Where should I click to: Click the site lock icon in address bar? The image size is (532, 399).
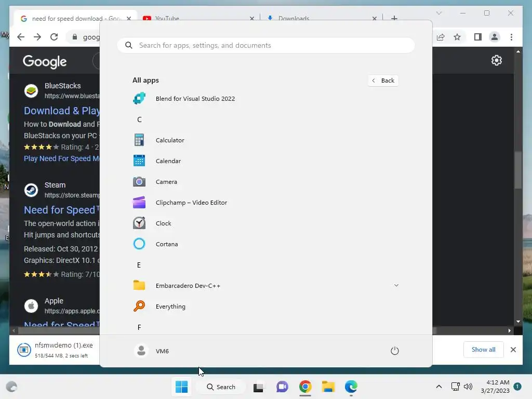pyautogui.click(x=75, y=37)
